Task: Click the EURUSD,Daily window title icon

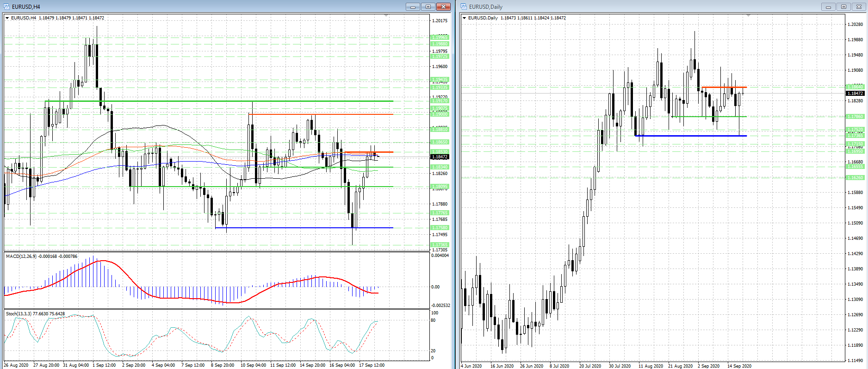Action: (464, 6)
